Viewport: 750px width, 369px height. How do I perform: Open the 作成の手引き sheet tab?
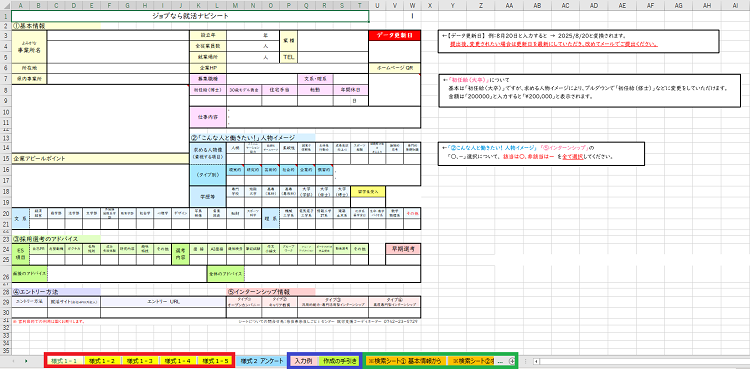340,361
